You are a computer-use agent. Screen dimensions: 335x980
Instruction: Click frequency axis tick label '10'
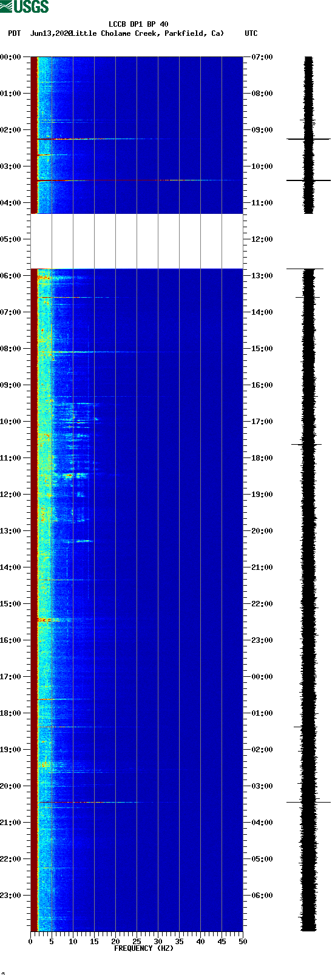(73, 942)
